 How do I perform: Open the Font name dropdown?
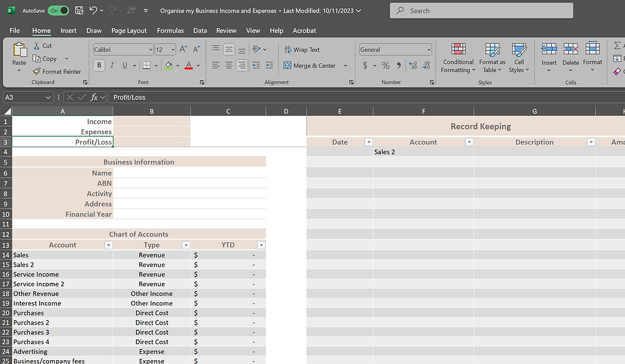tap(150, 50)
